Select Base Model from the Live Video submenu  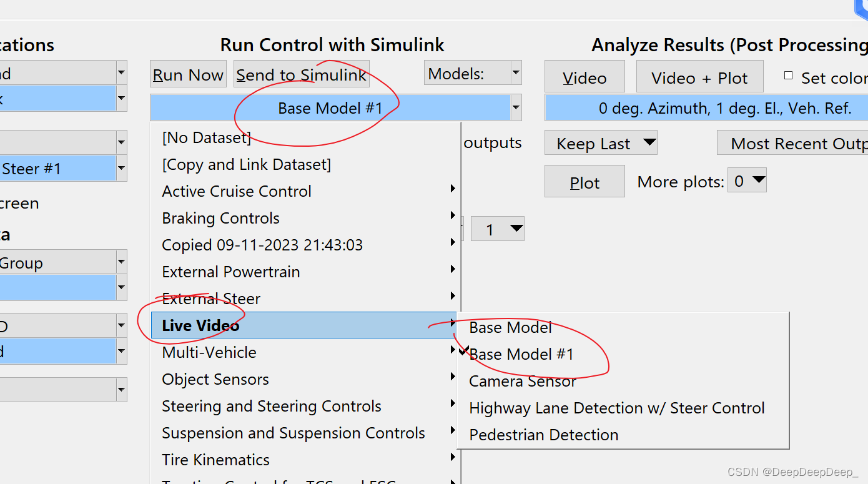click(510, 327)
